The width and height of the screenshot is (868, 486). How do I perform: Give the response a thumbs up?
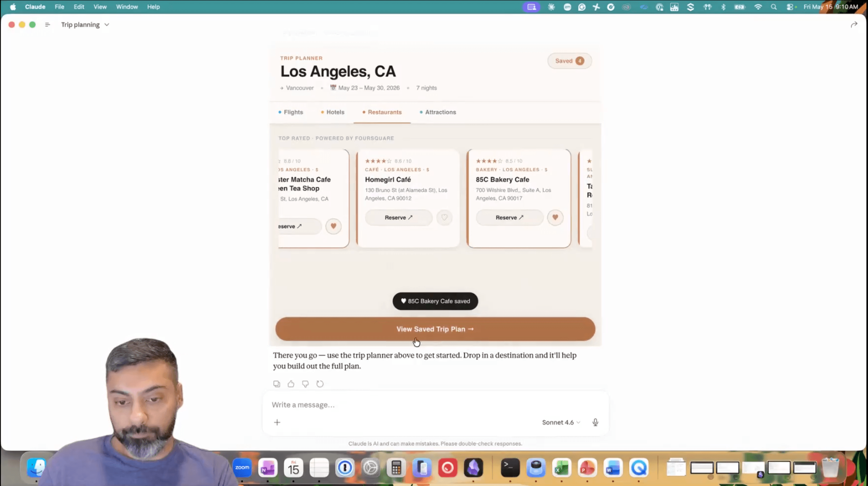[x=291, y=384]
